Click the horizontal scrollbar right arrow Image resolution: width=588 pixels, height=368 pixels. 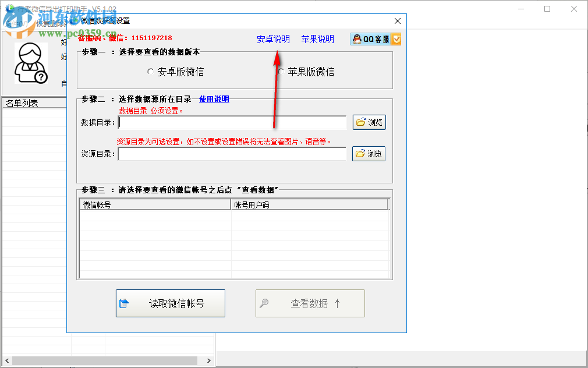tap(208, 360)
